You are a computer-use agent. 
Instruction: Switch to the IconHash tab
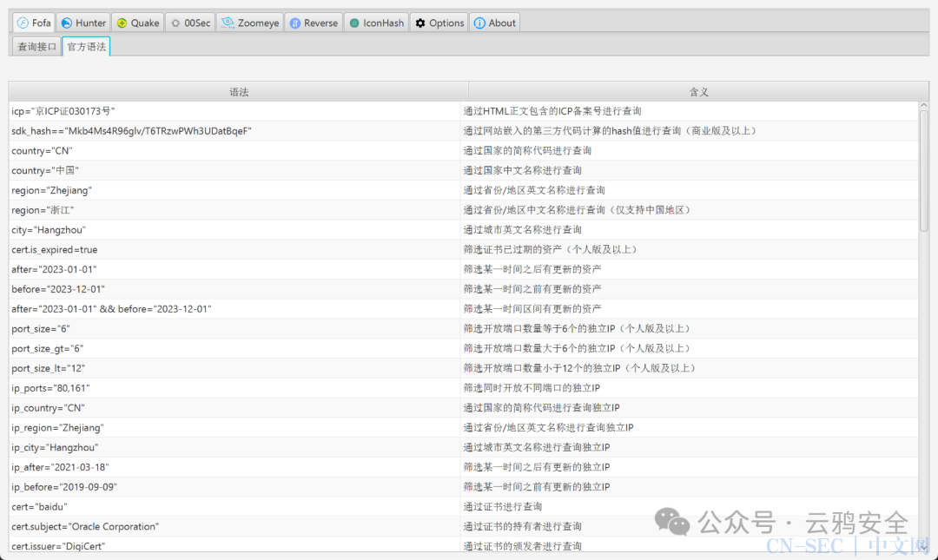coord(377,23)
